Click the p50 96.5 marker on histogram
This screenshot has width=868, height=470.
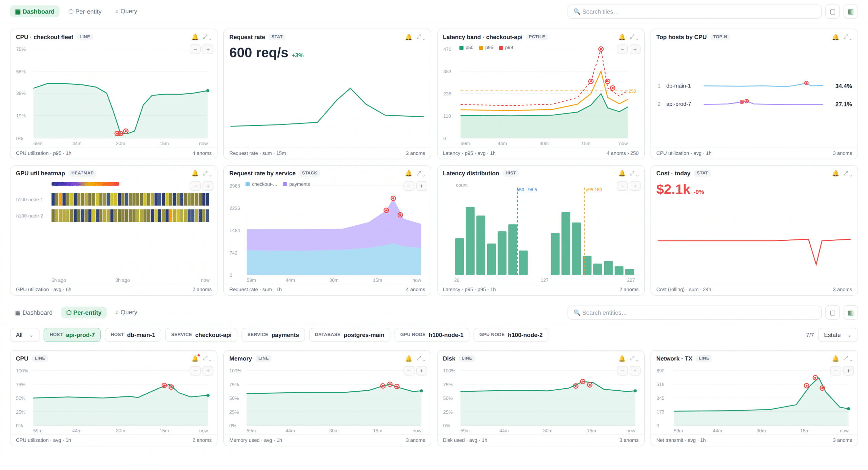point(527,190)
